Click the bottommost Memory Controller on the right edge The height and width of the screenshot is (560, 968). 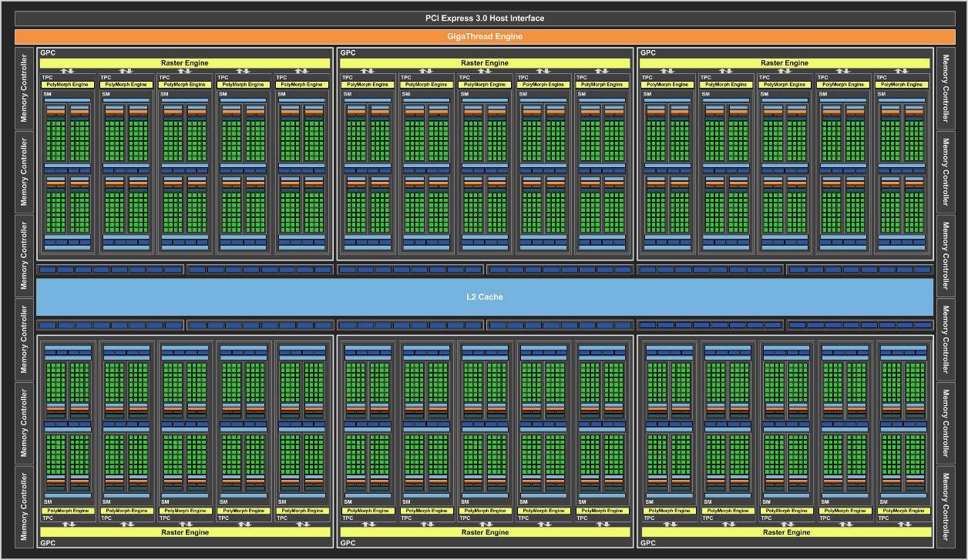coord(945,506)
